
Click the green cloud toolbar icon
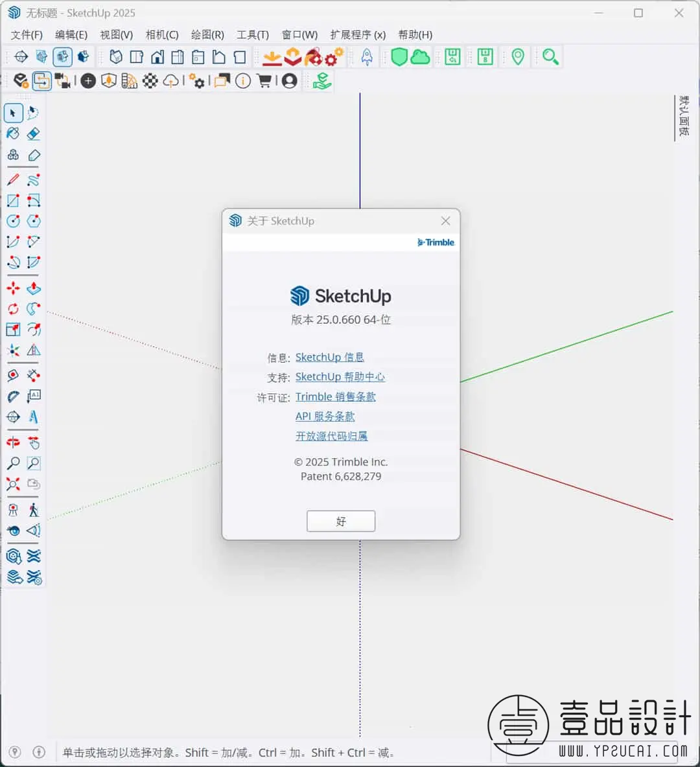coord(420,57)
